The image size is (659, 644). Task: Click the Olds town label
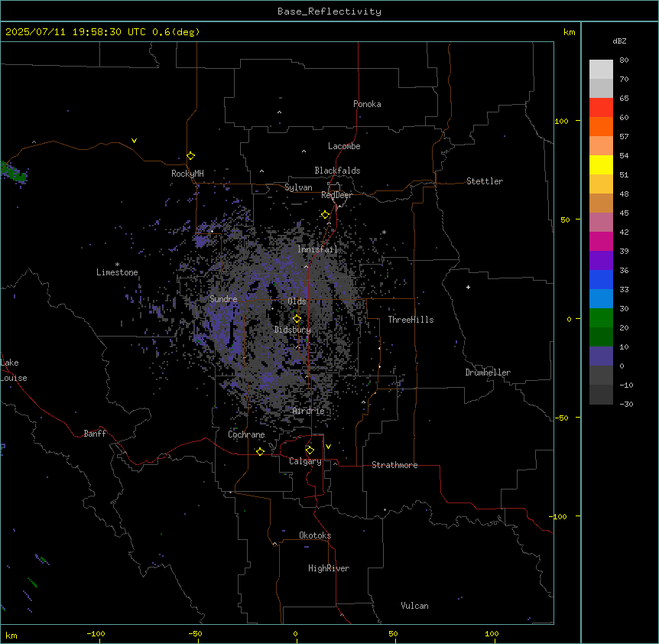pyautogui.click(x=297, y=301)
